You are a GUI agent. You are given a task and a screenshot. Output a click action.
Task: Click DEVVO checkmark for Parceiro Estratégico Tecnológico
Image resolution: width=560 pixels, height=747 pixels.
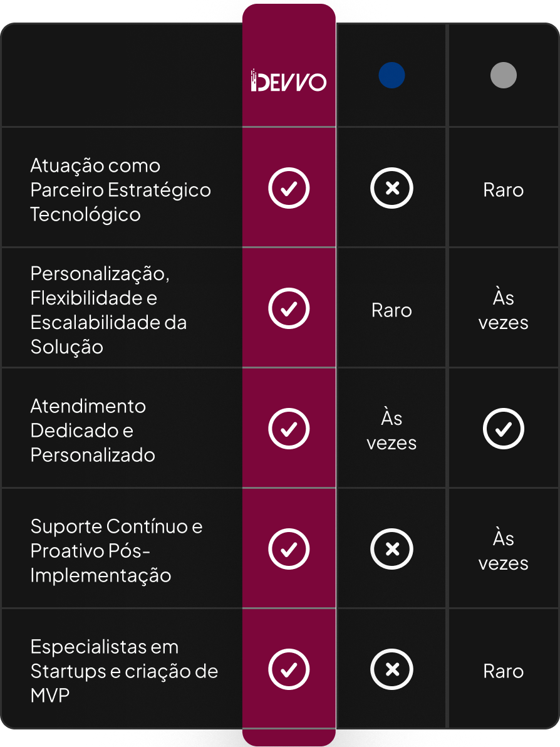(x=289, y=188)
